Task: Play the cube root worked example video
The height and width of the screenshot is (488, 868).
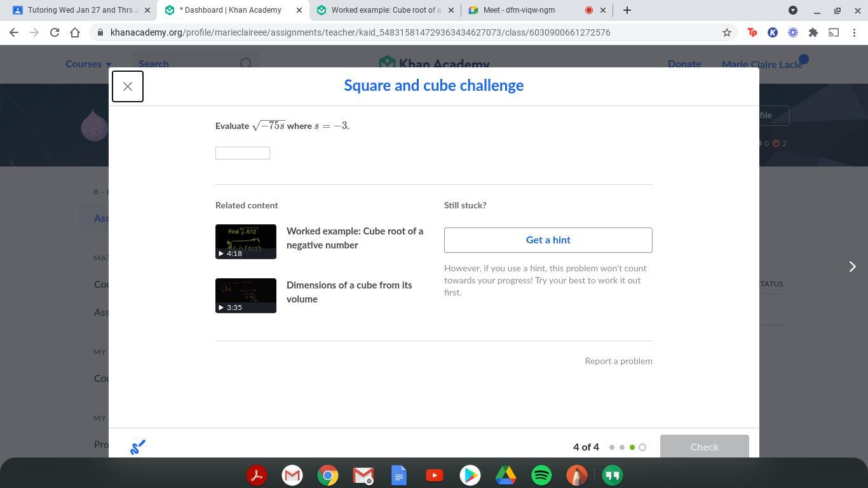Action: point(246,241)
